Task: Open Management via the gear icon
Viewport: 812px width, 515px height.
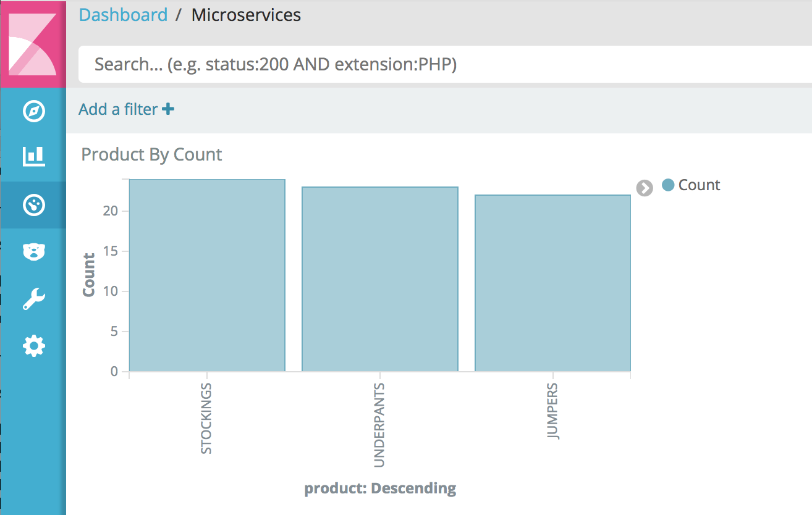Action: [x=33, y=346]
